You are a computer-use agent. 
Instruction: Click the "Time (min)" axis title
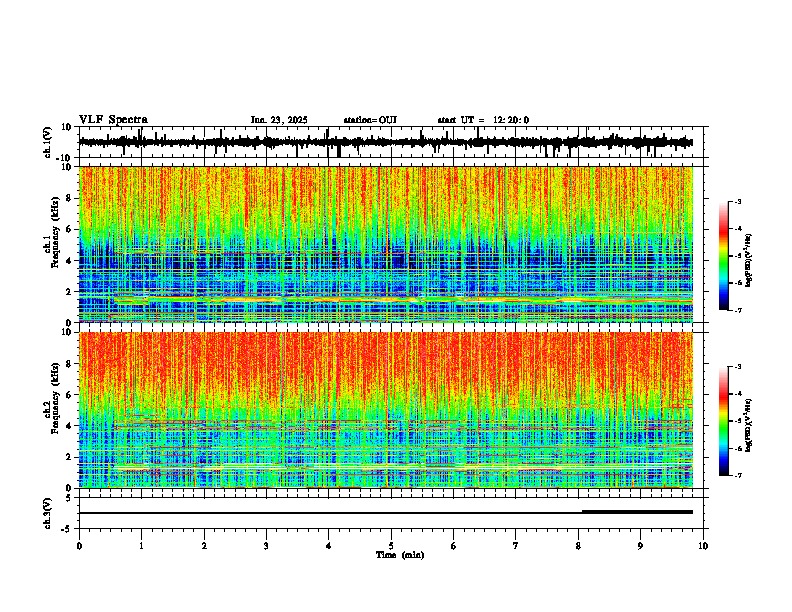400,555
